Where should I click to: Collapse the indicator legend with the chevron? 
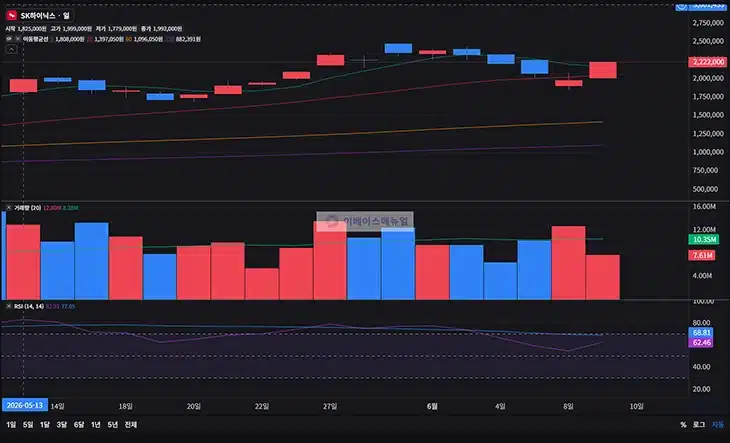pos(11,49)
